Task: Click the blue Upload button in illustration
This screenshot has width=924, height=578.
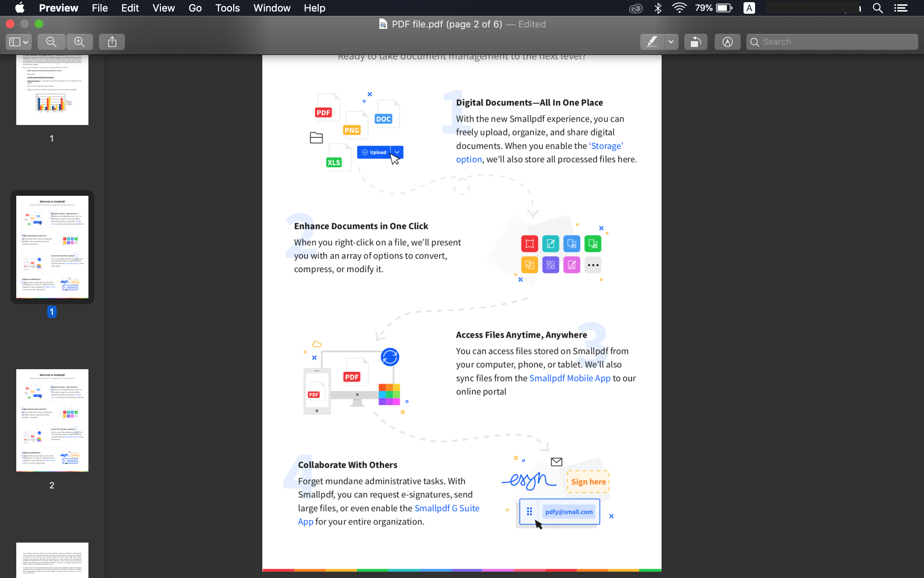Action: pyautogui.click(x=374, y=152)
